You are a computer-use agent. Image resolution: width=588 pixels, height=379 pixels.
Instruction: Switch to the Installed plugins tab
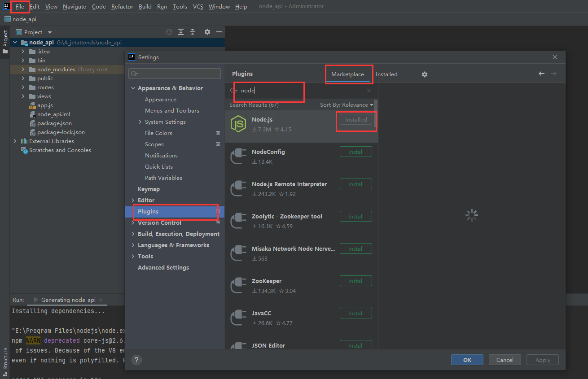point(386,74)
